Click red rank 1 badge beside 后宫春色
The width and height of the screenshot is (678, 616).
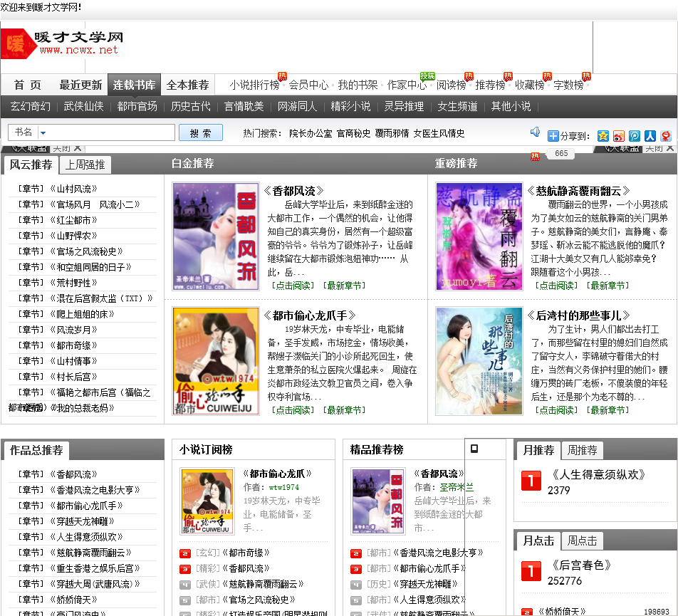pyautogui.click(x=531, y=571)
